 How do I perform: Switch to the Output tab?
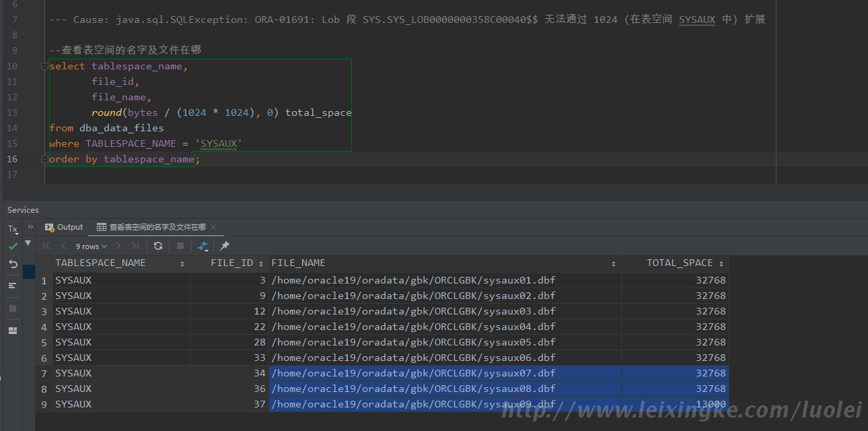[64, 227]
